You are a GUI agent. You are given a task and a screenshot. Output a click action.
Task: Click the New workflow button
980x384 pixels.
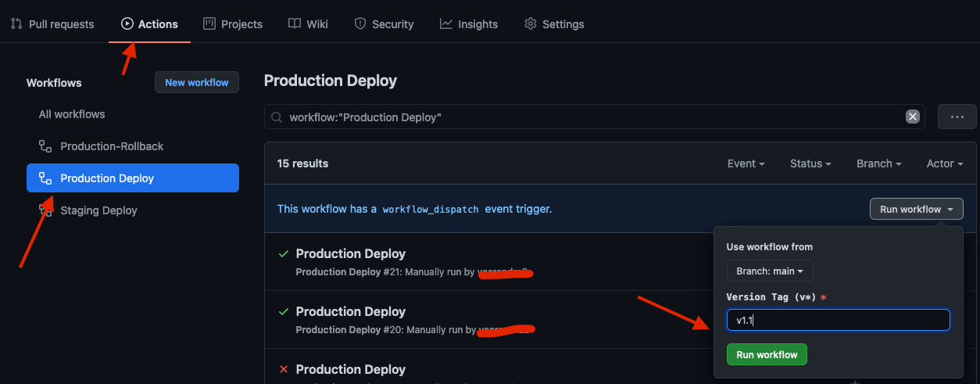pos(197,82)
